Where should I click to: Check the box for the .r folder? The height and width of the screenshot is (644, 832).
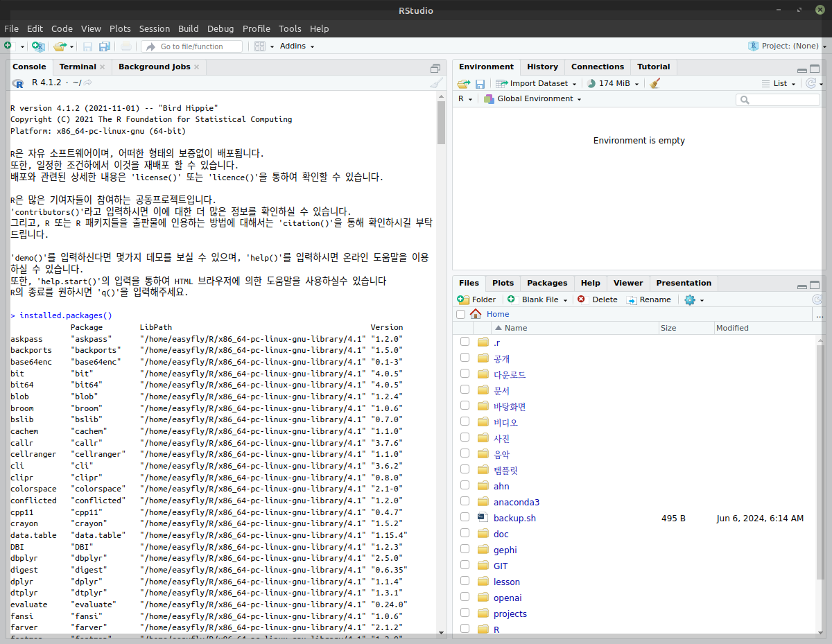click(x=465, y=342)
